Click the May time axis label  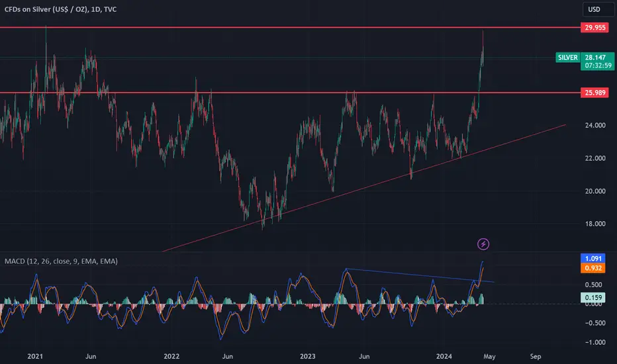click(489, 357)
